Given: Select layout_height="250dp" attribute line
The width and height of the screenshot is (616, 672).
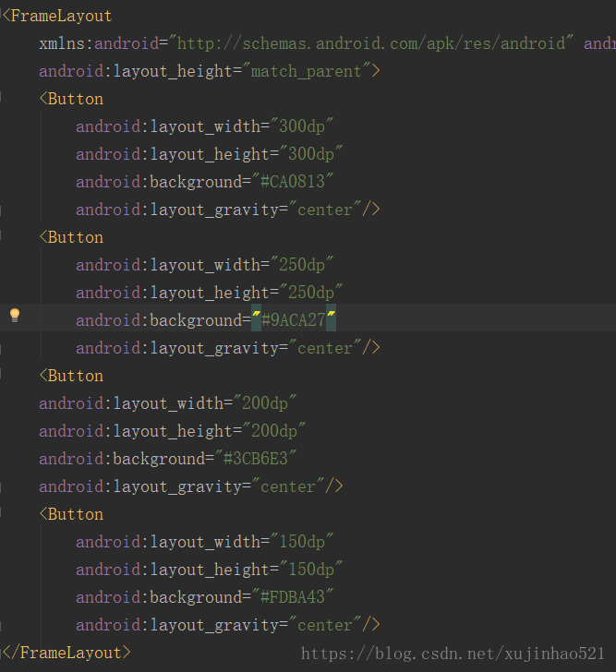Looking at the screenshot, I should pyautogui.click(x=210, y=293).
